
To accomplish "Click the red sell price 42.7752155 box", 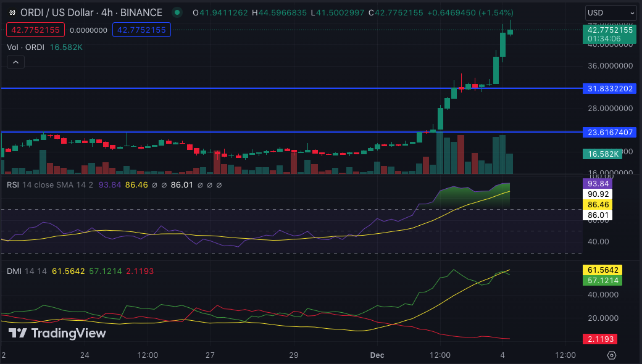I will tap(35, 30).
